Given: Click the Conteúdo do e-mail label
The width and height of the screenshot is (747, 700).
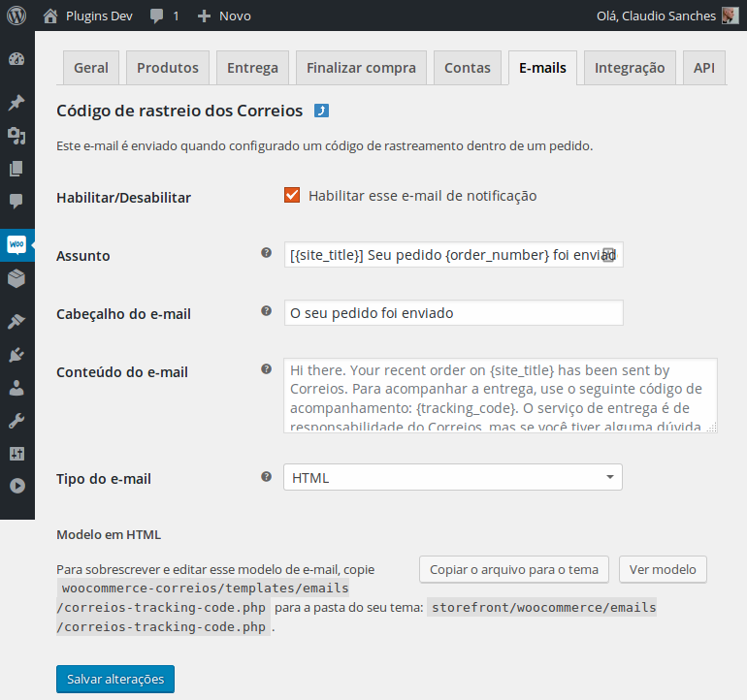Looking at the screenshot, I should (122, 372).
